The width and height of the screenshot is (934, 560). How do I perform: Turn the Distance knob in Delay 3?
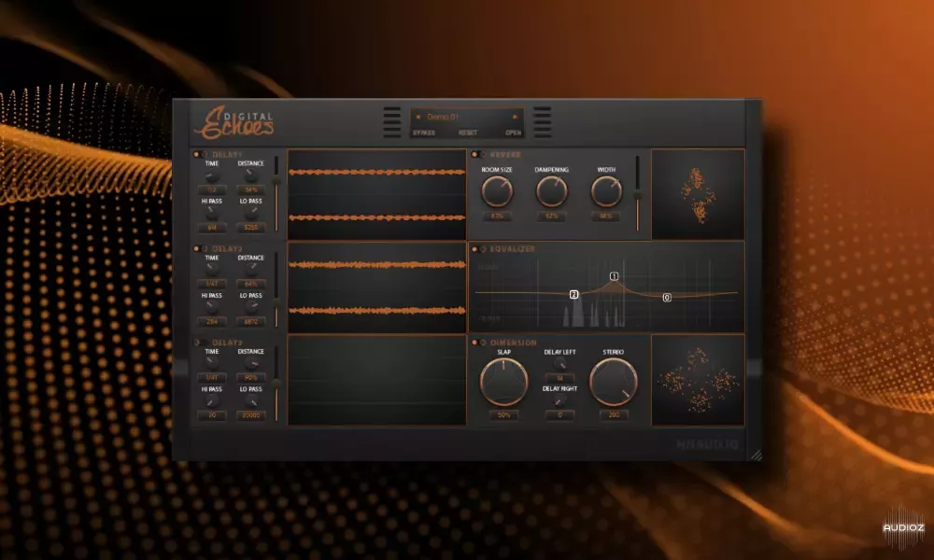(x=252, y=362)
